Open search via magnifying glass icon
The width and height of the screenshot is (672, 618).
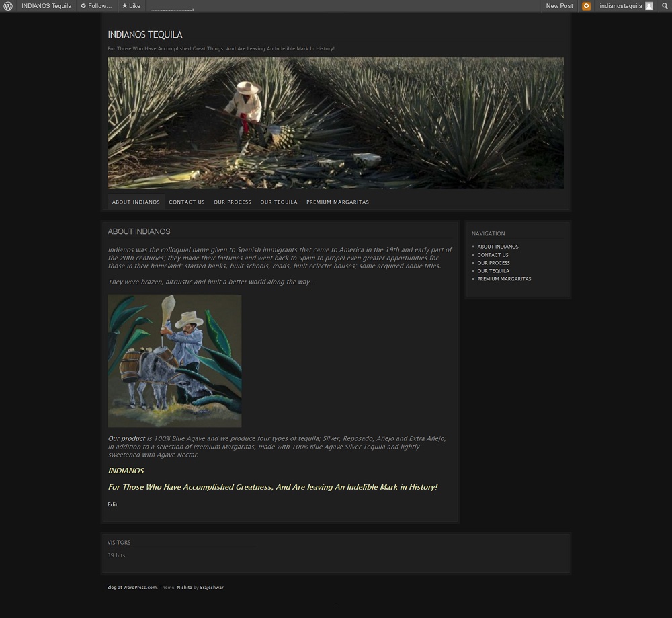tap(665, 6)
